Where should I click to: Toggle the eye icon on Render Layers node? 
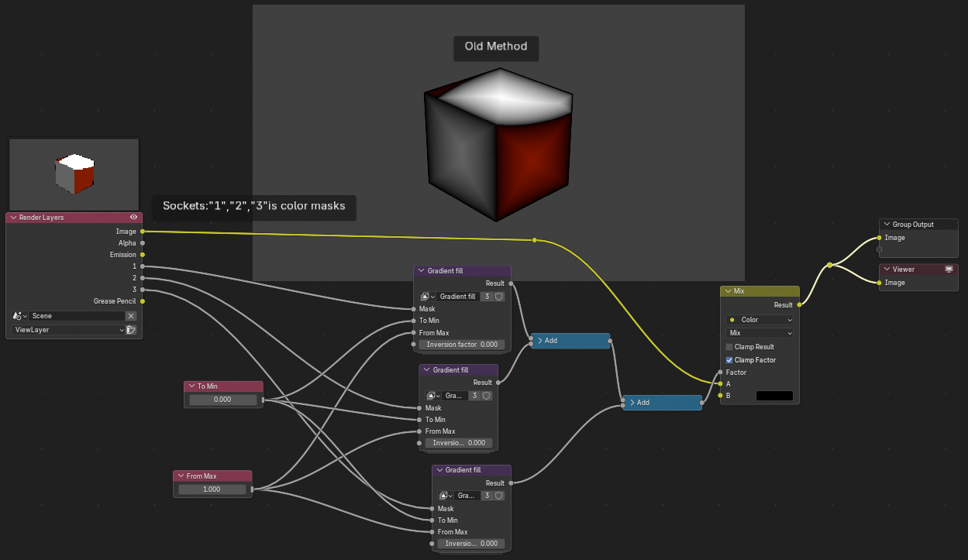pos(133,218)
